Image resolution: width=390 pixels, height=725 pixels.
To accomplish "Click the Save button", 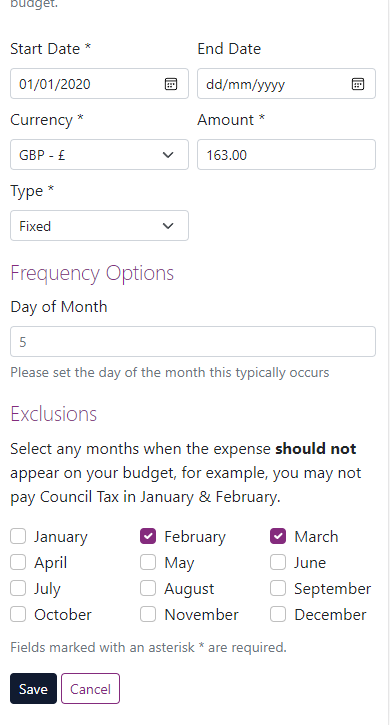I will click(33, 688).
